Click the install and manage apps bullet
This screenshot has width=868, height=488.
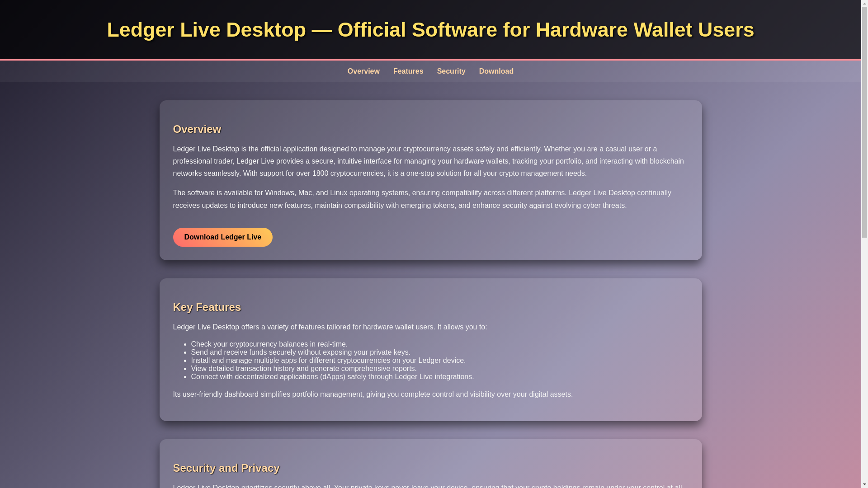tap(328, 361)
